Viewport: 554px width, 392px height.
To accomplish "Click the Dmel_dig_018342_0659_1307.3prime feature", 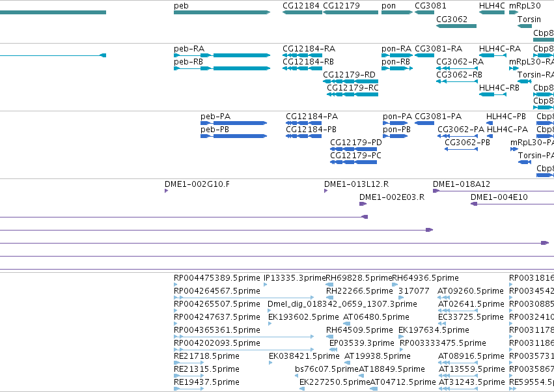I will (x=270, y=311).
